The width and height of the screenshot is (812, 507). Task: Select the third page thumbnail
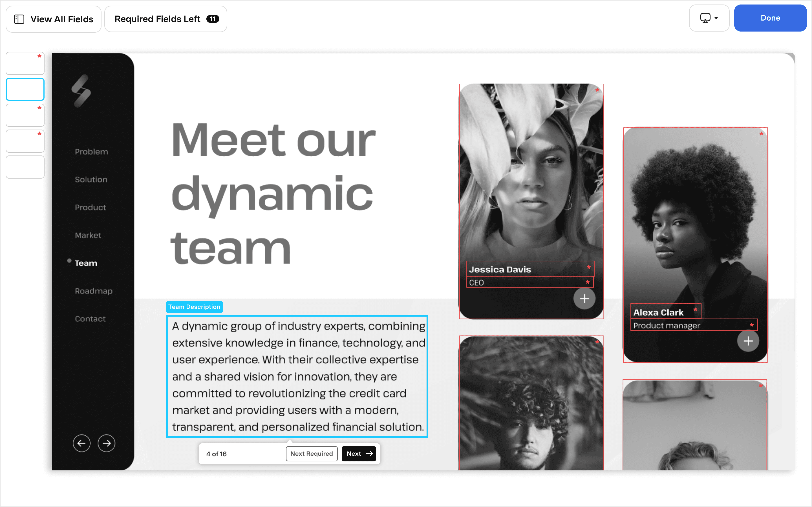coord(25,115)
